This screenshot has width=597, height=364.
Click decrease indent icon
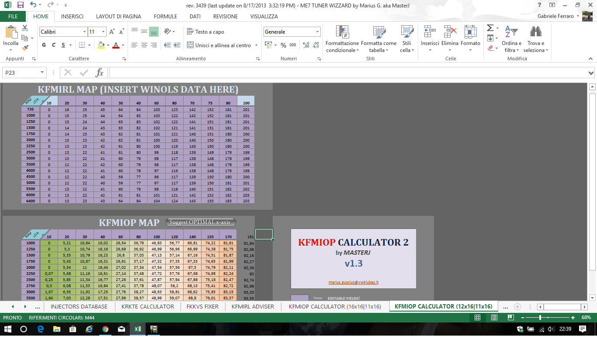click(167, 45)
